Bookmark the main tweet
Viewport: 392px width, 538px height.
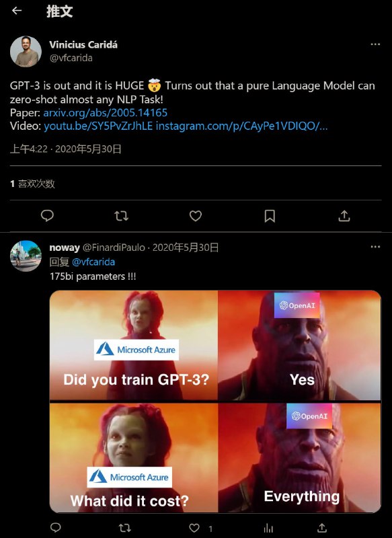270,216
